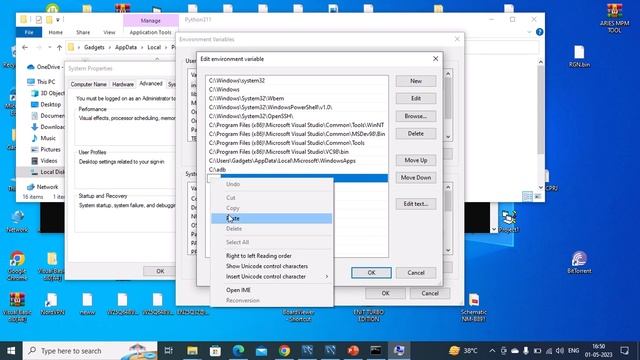Open the Share ribbon tab in File Explorer
This screenshot has width=640, height=360.
(x=83, y=32)
